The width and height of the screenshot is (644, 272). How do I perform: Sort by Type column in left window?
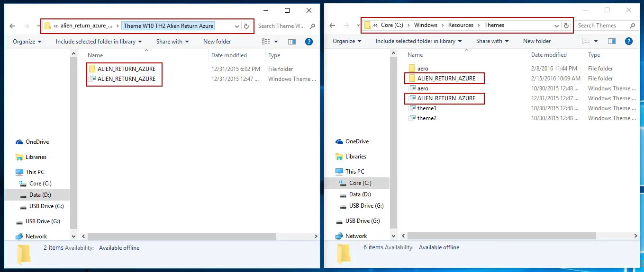(x=274, y=55)
